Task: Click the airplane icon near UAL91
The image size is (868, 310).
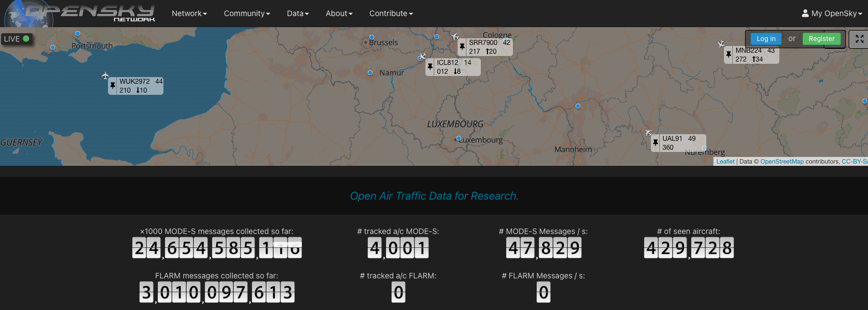Action: (648, 133)
